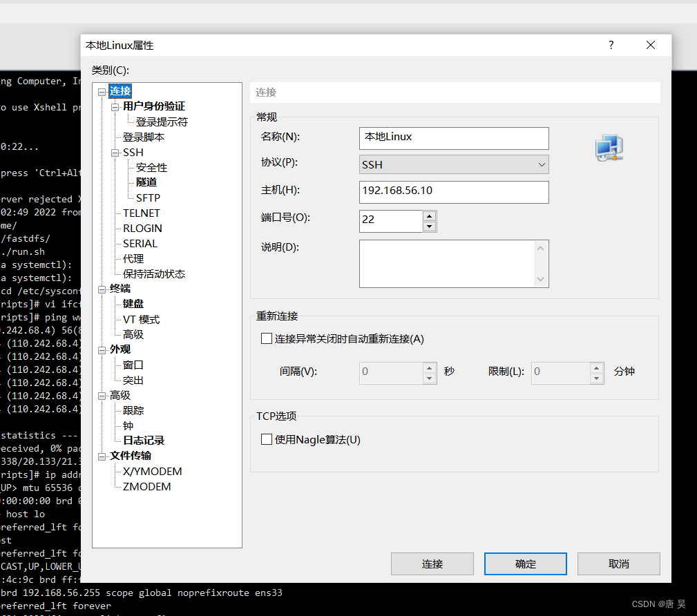Select RLOGIN tree item
Viewport: 697px width, 616px height.
142,228
